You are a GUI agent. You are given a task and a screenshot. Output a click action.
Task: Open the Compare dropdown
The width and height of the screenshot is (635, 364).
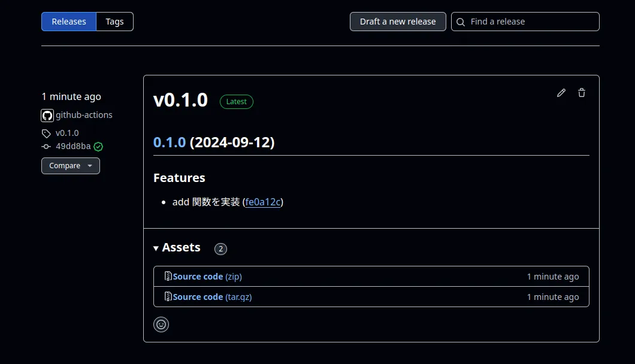coord(71,166)
